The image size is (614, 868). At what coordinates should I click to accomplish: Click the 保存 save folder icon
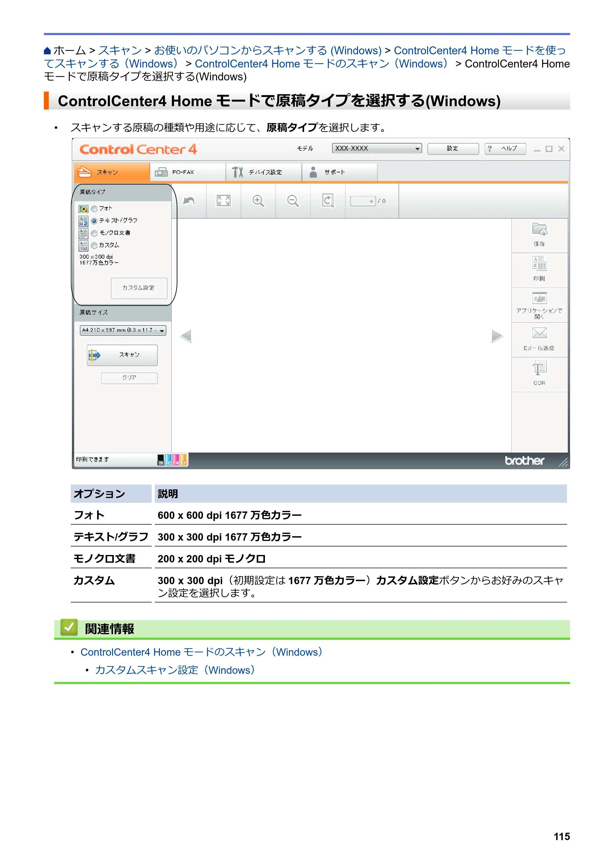click(539, 230)
